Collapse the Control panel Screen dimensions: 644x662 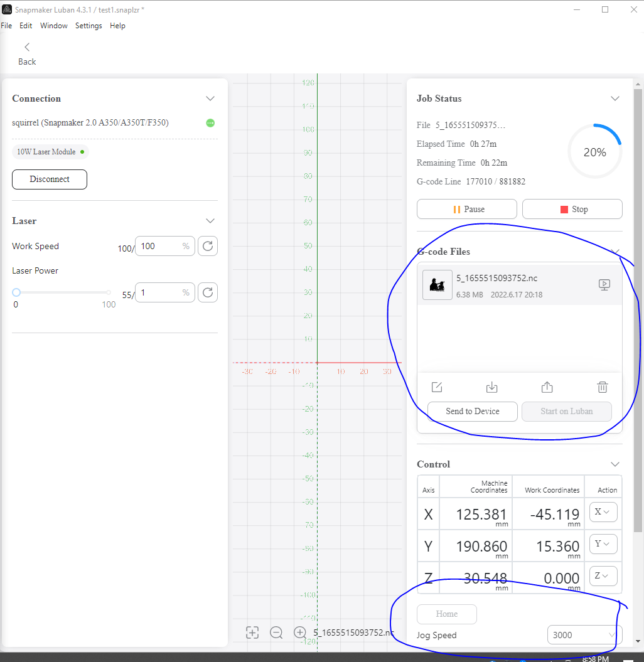click(x=615, y=464)
